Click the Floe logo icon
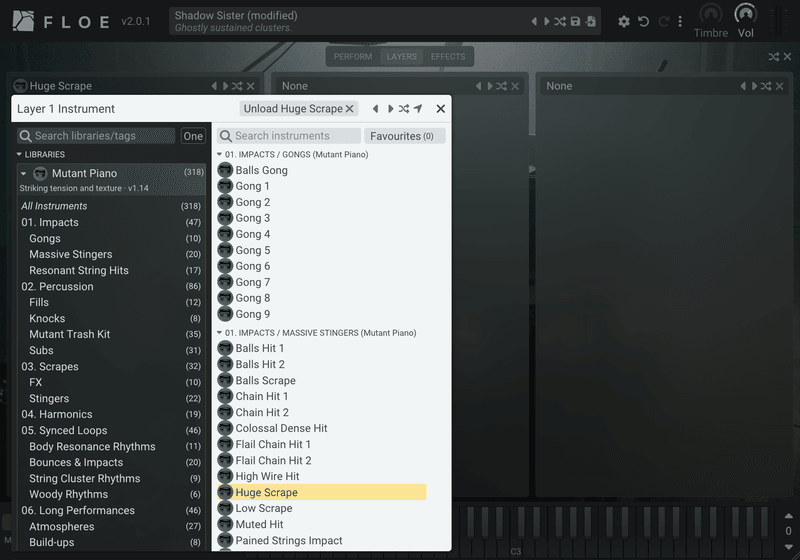 click(x=23, y=21)
